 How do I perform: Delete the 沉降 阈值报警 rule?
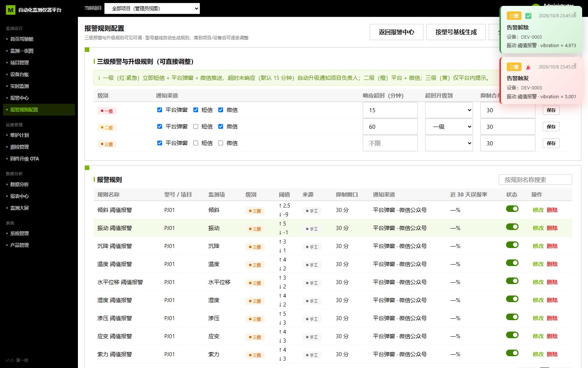click(552, 246)
